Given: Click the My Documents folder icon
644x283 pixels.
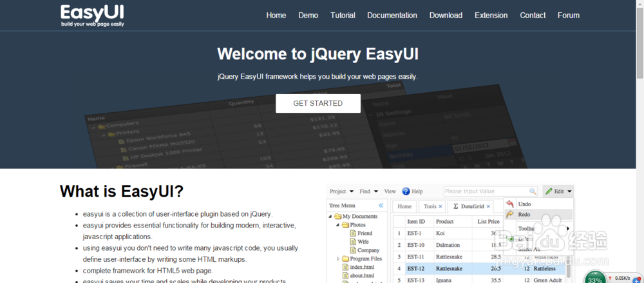Looking at the screenshot, I should pyautogui.click(x=337, y=217).
